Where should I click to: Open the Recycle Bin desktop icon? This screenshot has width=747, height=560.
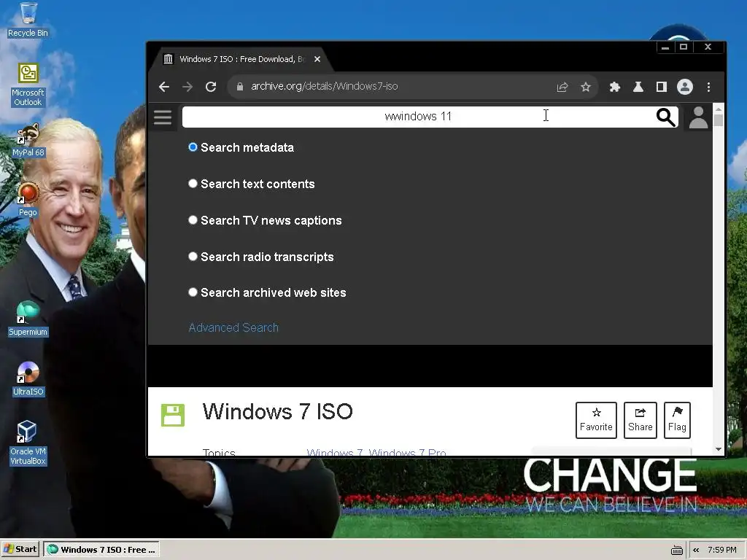click(x=28, y=20)
